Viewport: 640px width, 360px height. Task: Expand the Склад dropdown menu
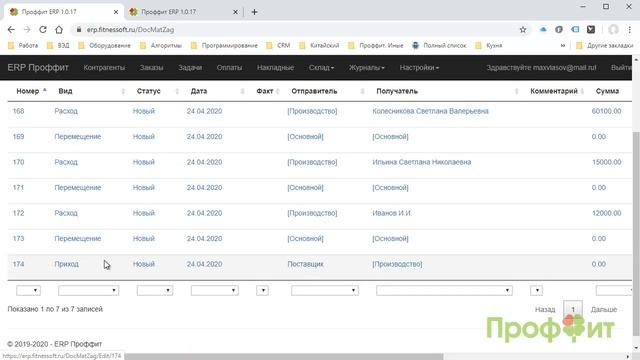coord(321,68)
